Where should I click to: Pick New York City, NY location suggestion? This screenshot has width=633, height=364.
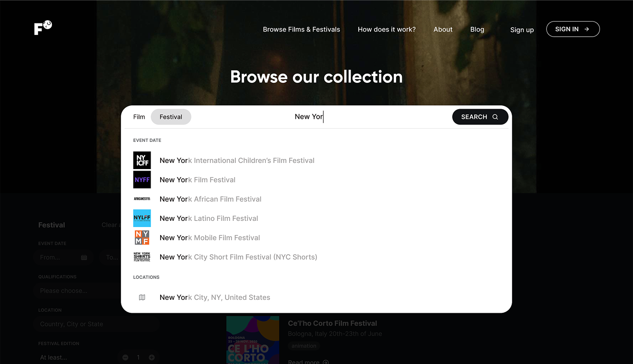click(215, 297)
